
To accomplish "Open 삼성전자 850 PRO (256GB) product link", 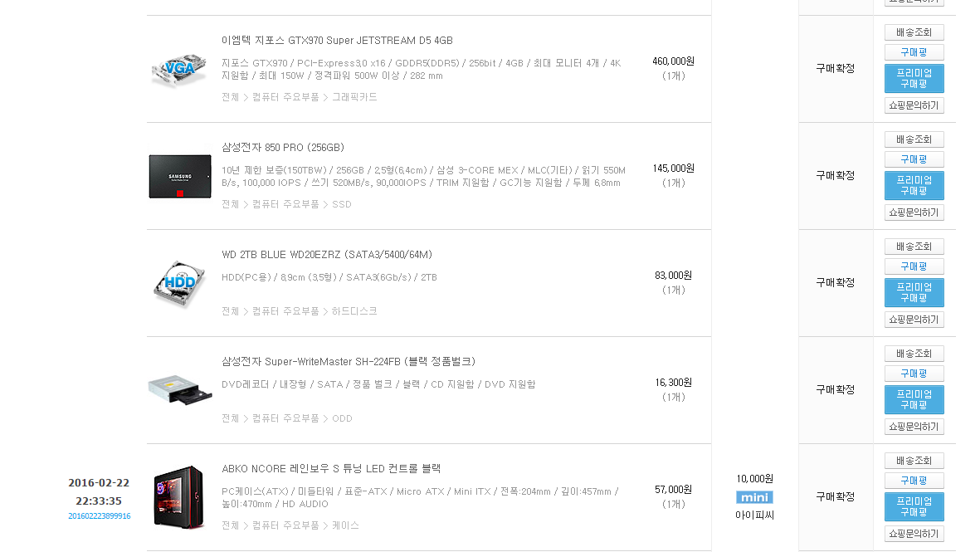I will tap(282, 148).
